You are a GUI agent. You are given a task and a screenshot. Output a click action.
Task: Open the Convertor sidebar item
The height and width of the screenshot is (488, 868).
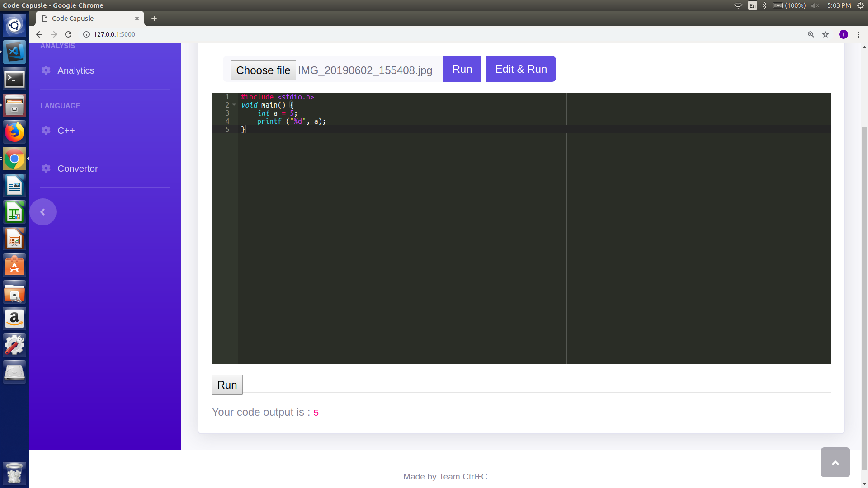pyautogui.click(x=77, y=169)
